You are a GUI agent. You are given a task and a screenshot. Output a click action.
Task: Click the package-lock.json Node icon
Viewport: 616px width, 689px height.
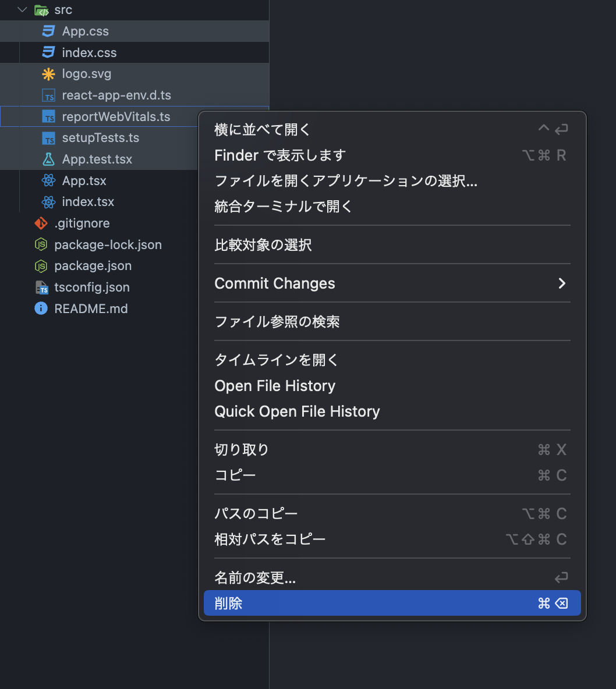(41, 244)
